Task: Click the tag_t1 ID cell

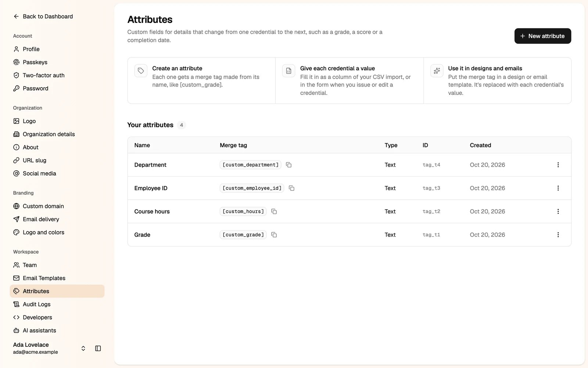Action: coord(431,235)
